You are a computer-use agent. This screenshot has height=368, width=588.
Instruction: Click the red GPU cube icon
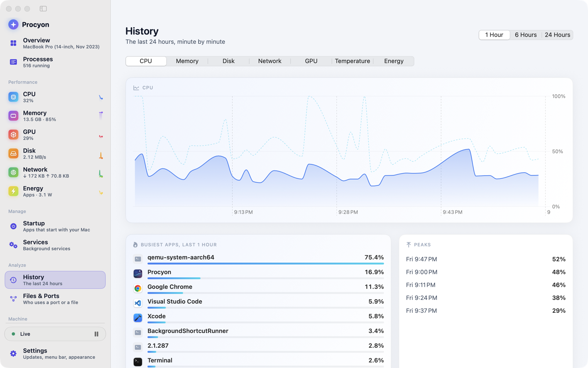[13, 135]
